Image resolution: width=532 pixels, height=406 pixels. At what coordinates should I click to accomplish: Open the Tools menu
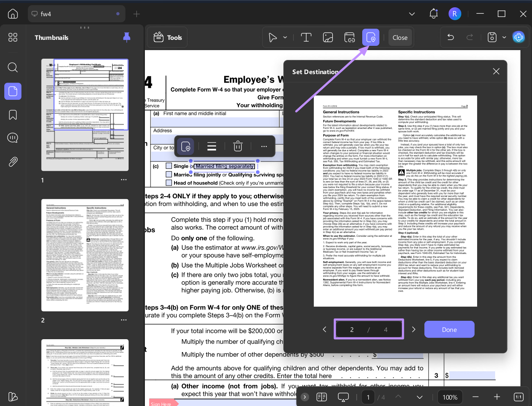pos(167,37)
